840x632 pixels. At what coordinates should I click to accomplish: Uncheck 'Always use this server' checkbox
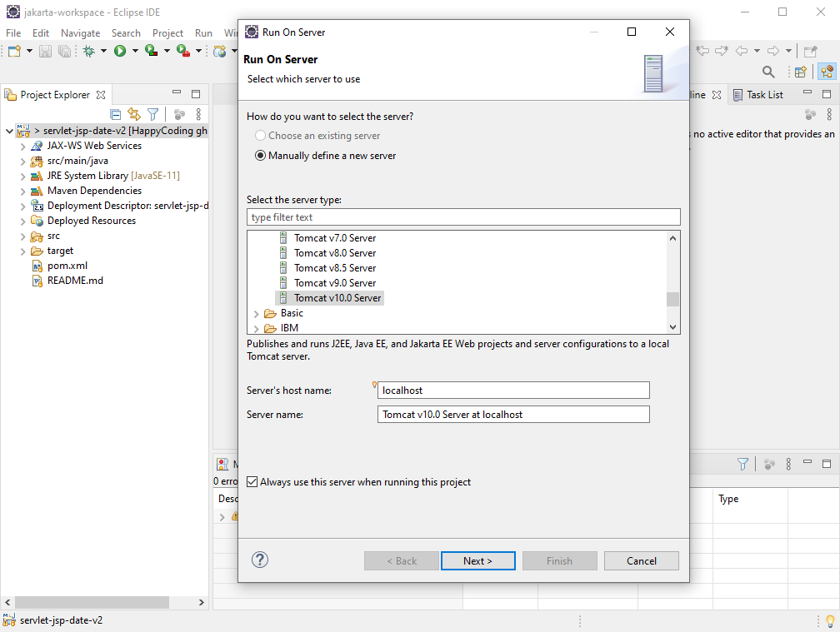[252, 482]
